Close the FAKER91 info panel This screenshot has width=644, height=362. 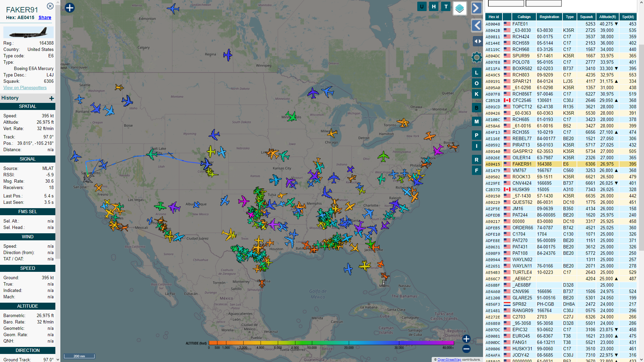(x=50, y=6)
